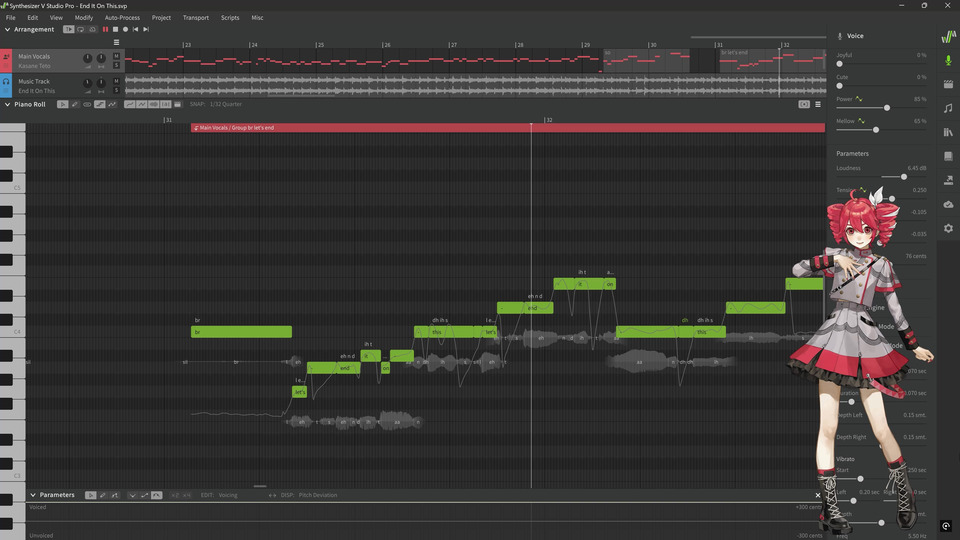Viewport: 960px width, 540px height.
Task: Toggle Piano Roll phoneme display button
Action: (165, 104)
